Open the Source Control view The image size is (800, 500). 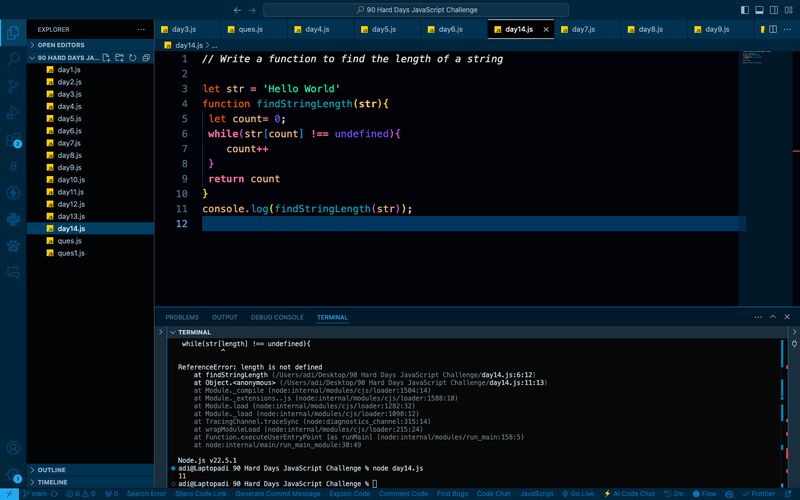click(x=13, y=86)
